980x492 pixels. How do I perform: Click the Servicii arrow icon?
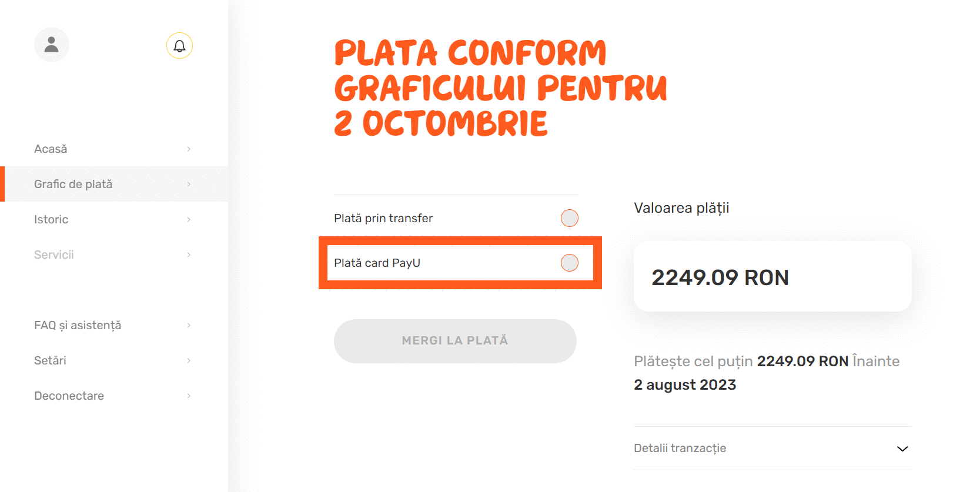(x=189, y=255)
